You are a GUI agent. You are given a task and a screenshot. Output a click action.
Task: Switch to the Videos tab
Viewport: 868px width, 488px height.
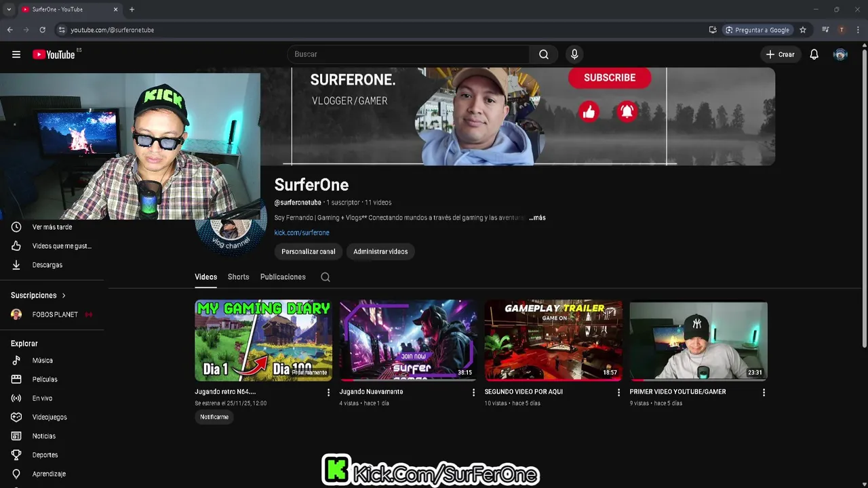click(x=205, y=277)
